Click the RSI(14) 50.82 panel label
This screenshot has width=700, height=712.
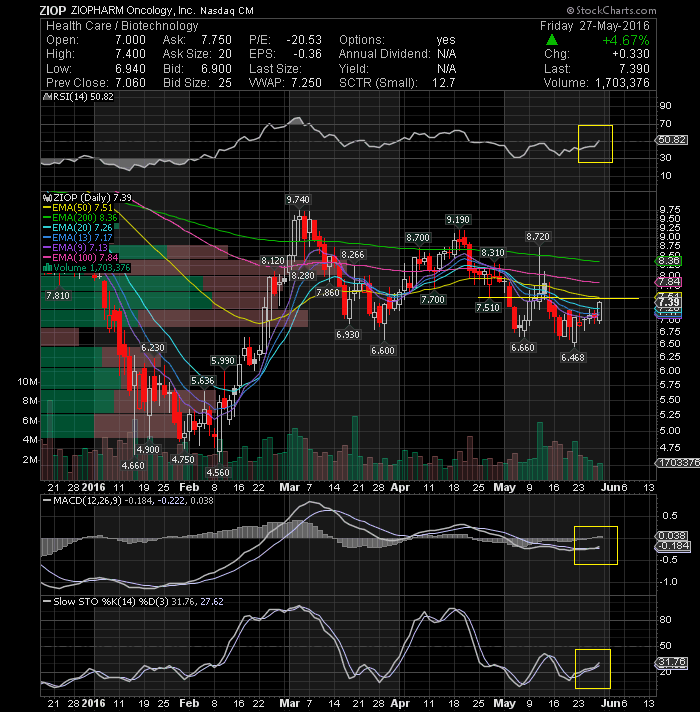(81, 97)
